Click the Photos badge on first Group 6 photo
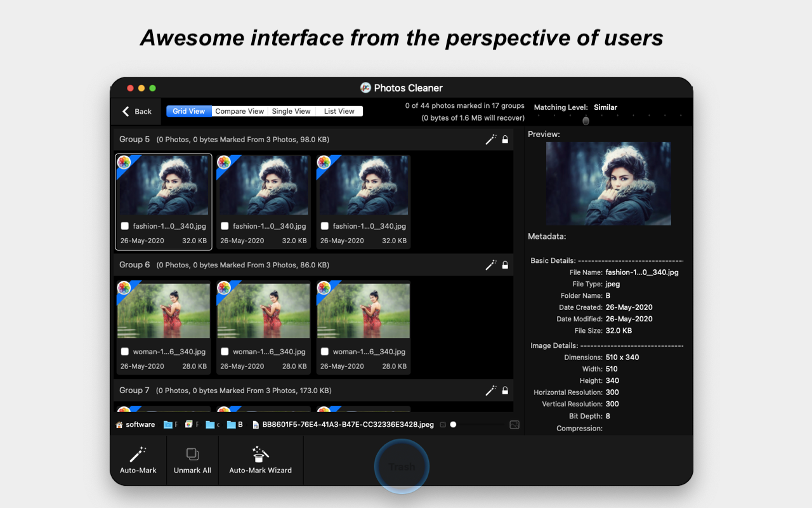The height and width of the screenshot is (508, 812). click(x=124, y=288)
